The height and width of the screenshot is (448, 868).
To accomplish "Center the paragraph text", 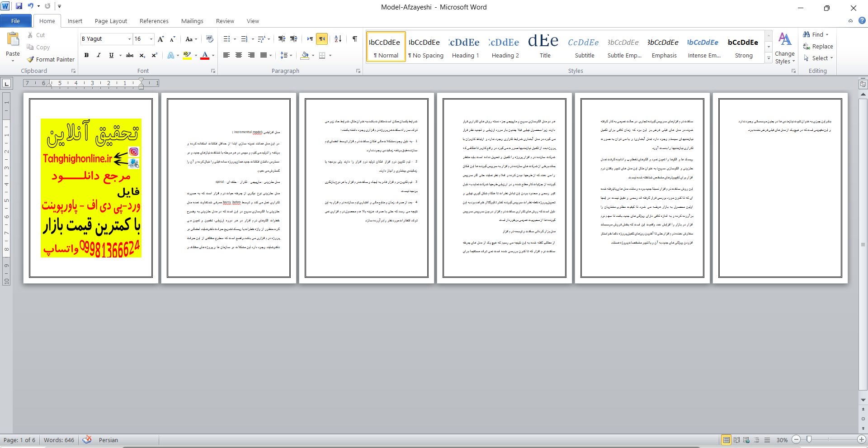I will pos(239,55).
